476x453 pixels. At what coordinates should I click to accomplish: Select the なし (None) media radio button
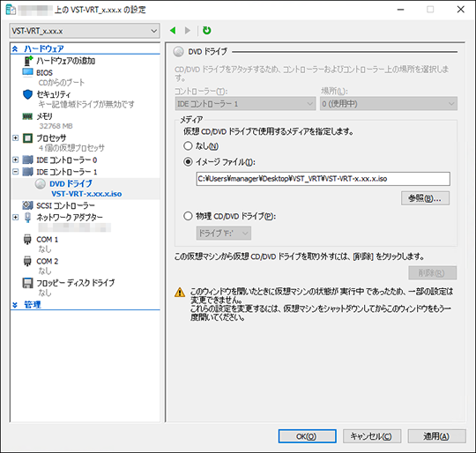pyautogui.click(x=188, y=146)
